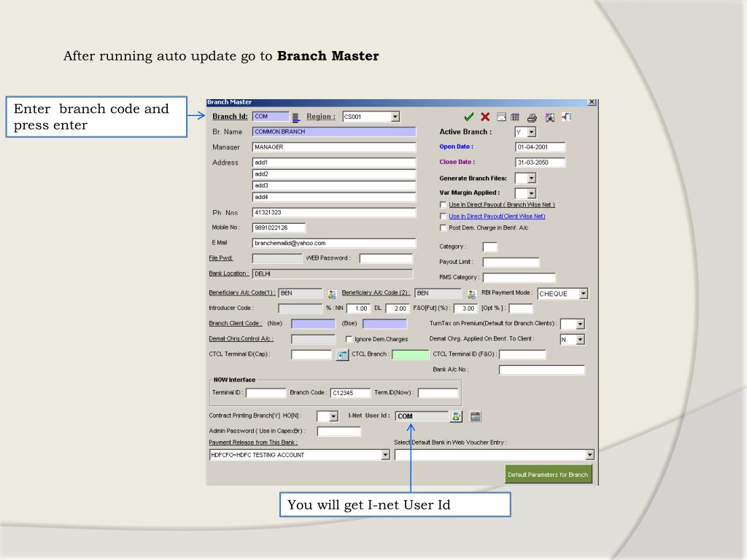747x560 pixels.
Task: Click the Branch Client Code Nse field
Action: (313, 324)
